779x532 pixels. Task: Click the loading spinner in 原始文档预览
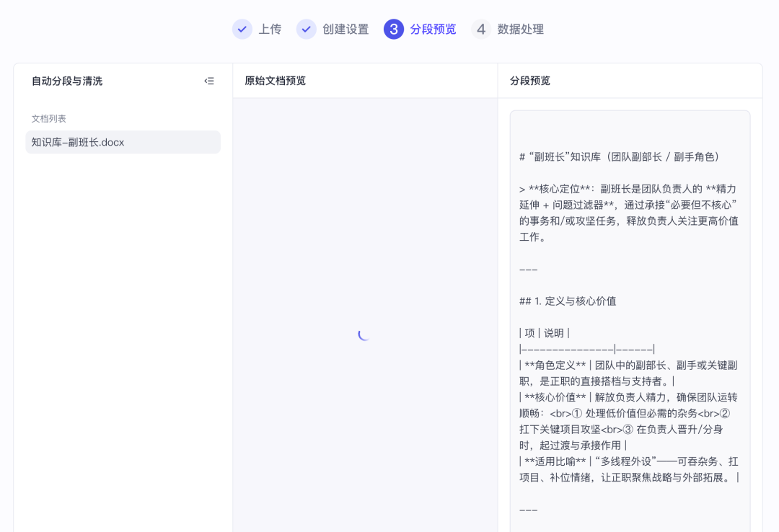point(364,334)
